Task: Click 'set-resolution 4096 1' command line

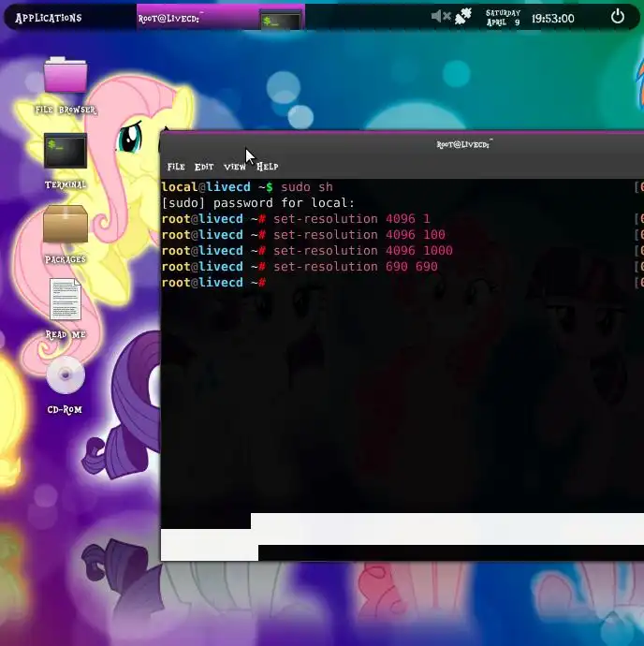Action: pyautogui.click(x=351, y=219)
